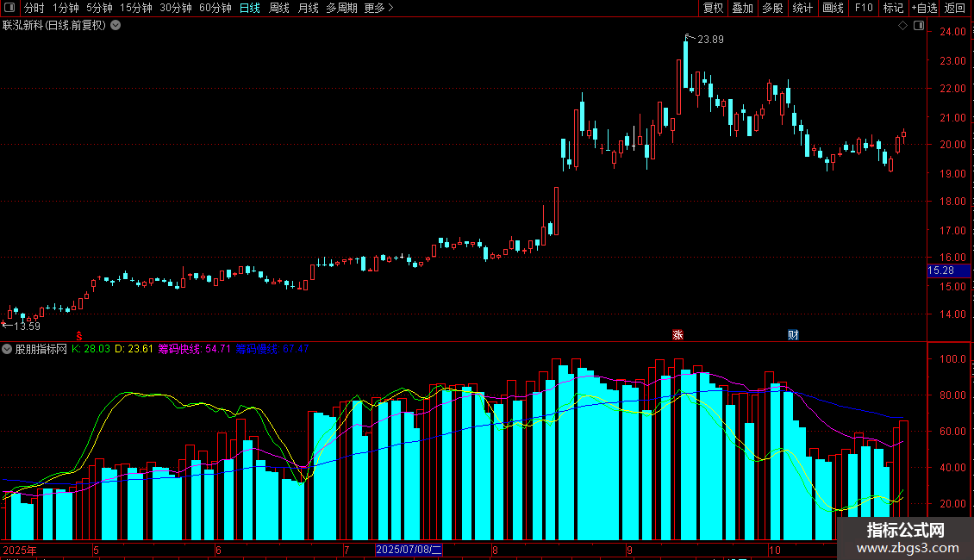974x560 pixels.
Task: Toggle the right side panel icon in the chart's top-right corner
Action: [x=919, y=26]
